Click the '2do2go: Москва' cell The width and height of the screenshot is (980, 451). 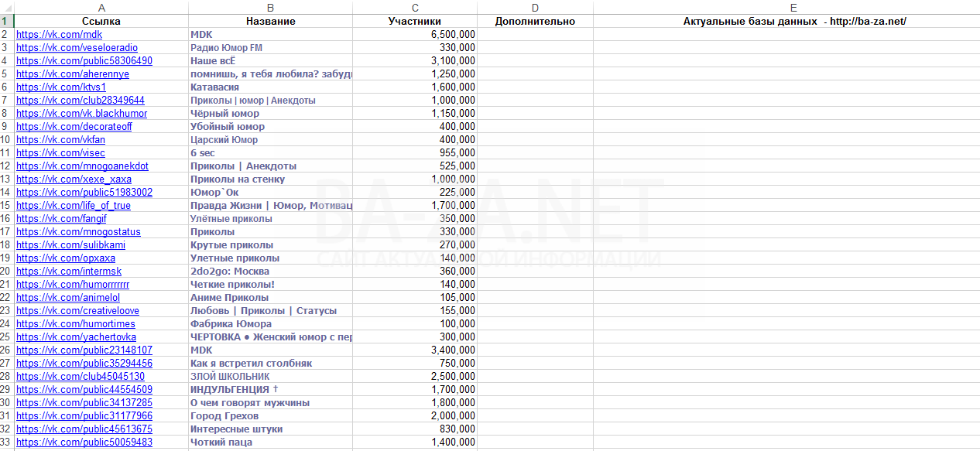[270, 271]
